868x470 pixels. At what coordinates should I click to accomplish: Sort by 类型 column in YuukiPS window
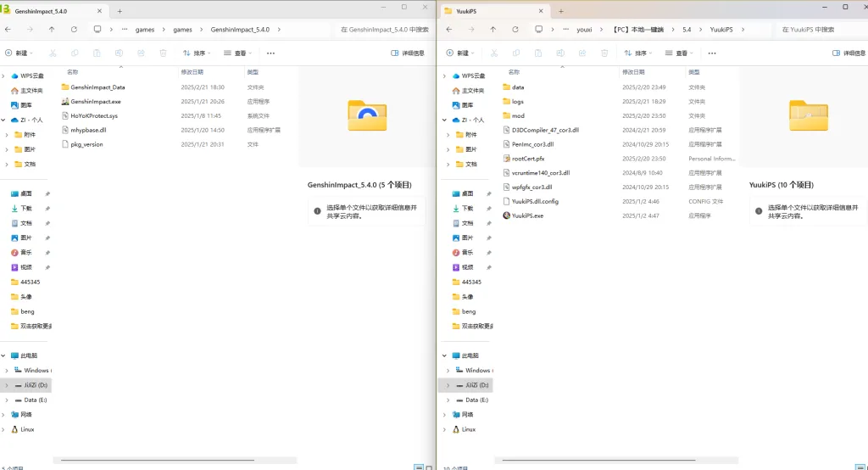693,72
